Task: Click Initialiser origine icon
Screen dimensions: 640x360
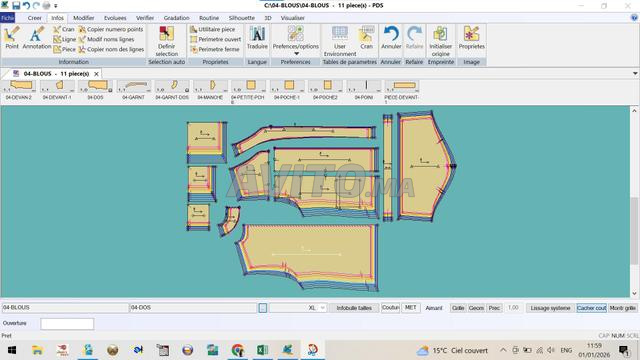Action: (440, 41)
